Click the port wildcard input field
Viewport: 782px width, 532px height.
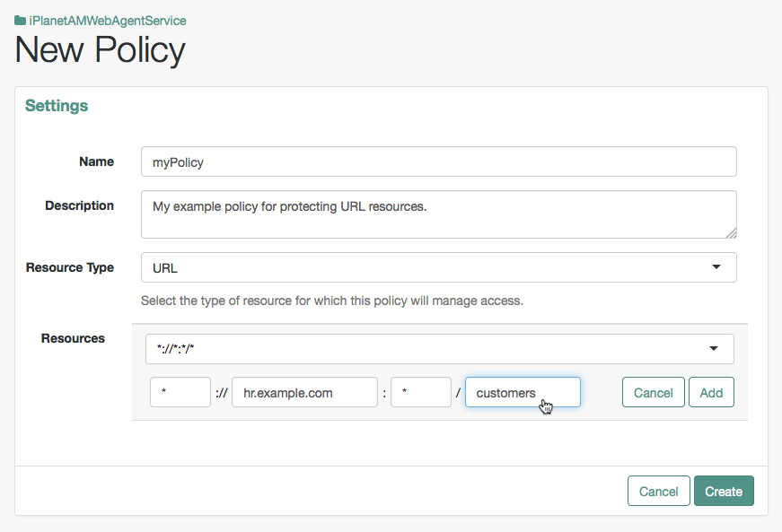click(421, 392)
